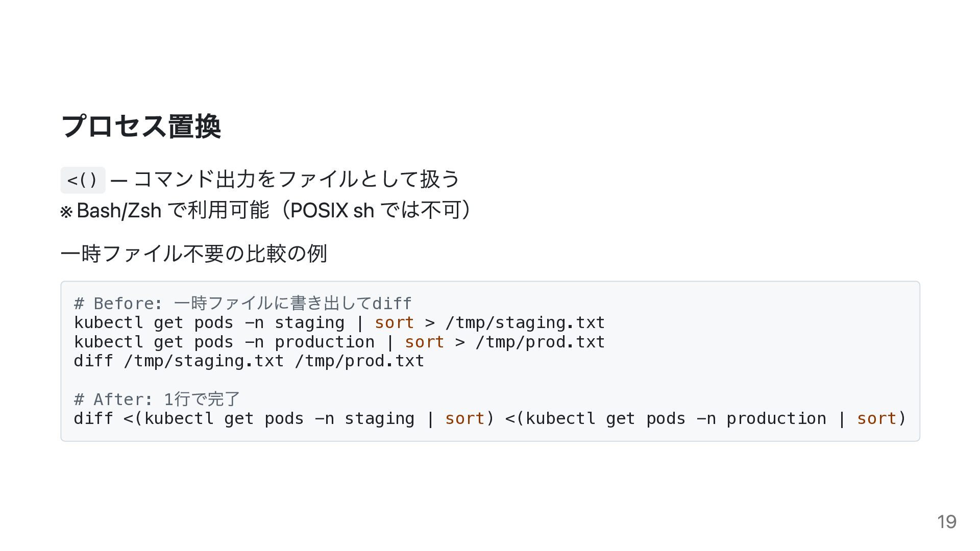Click the last 'sort' in the one-liner

876,419
